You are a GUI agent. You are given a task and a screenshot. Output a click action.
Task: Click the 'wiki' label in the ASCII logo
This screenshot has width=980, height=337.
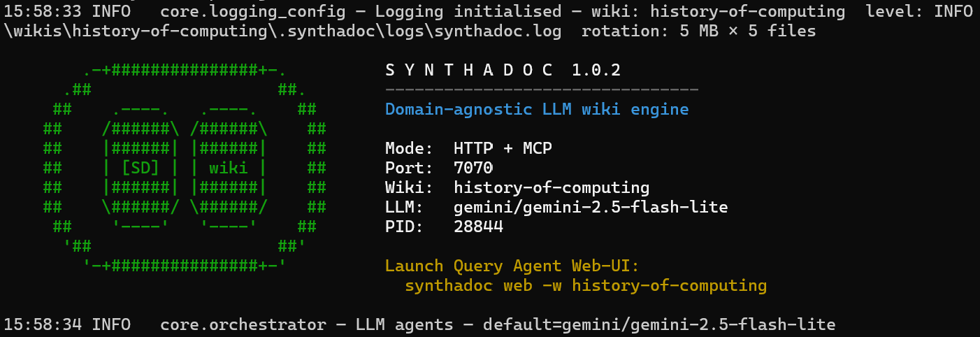(x=228, y=168)
